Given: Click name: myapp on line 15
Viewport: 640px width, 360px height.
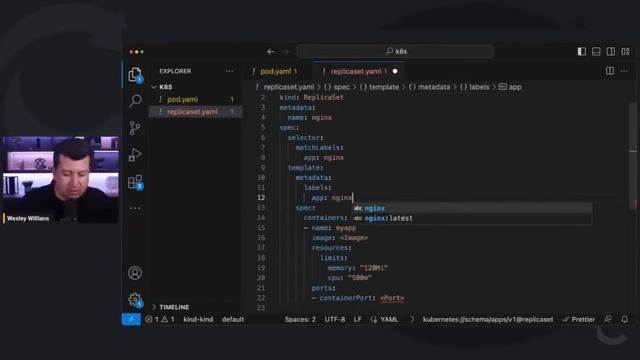Looking at the screenshot, I should pos(333,228).
